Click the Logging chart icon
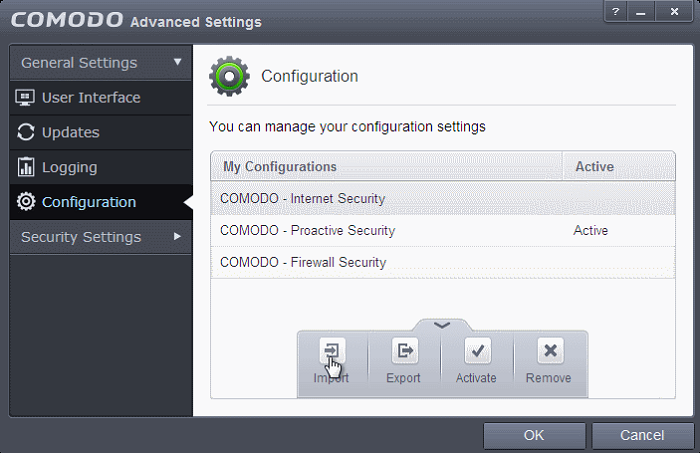 pyautogui.click(x=25, y=167)
